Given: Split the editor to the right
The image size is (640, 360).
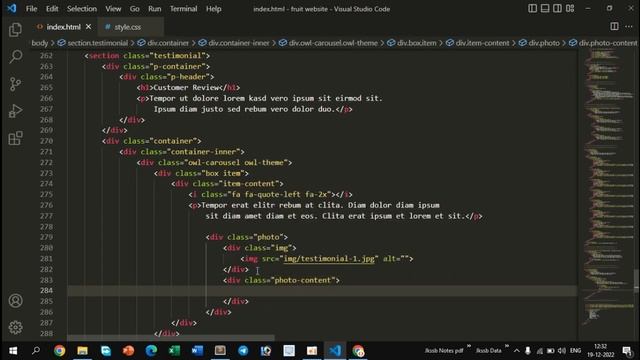Looking at the screenshot, I should [614, 27].
